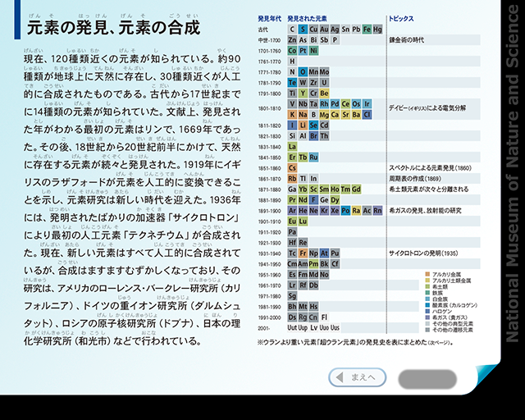The width and height of the screenshot is (525, 420).
Task: Select the Pa cell in the 1911-1920 row
Action: pyautogui.click(x=292, y=232)
